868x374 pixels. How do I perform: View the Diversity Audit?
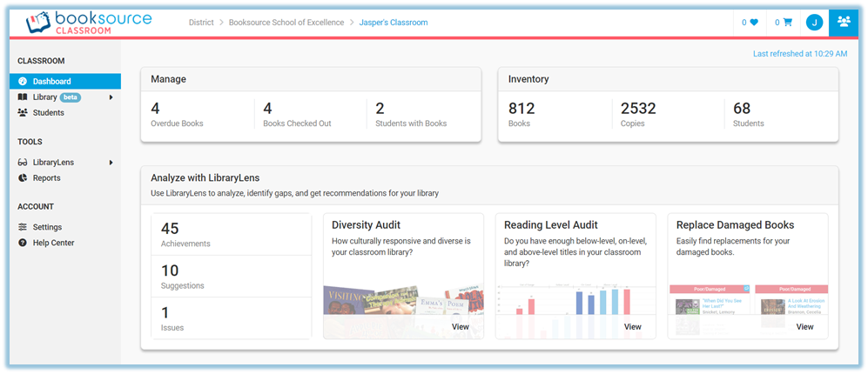pyautogui.click(x=460, y=327)
